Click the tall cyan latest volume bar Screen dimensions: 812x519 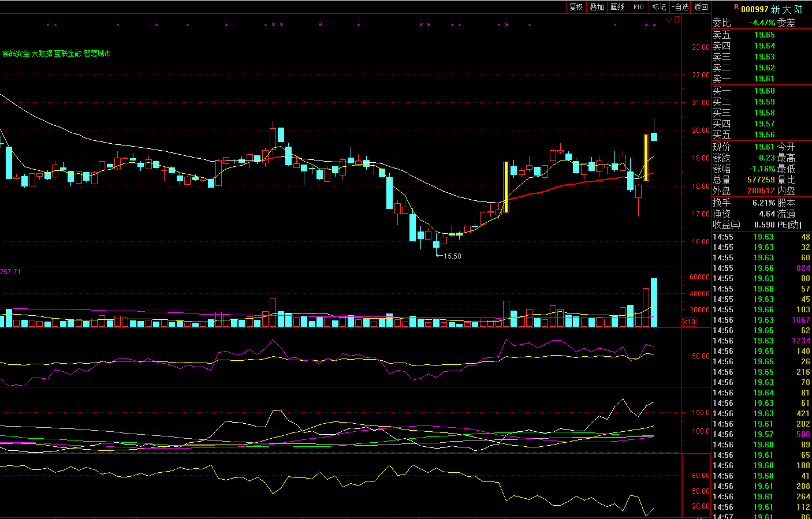(x=654, y=303)
